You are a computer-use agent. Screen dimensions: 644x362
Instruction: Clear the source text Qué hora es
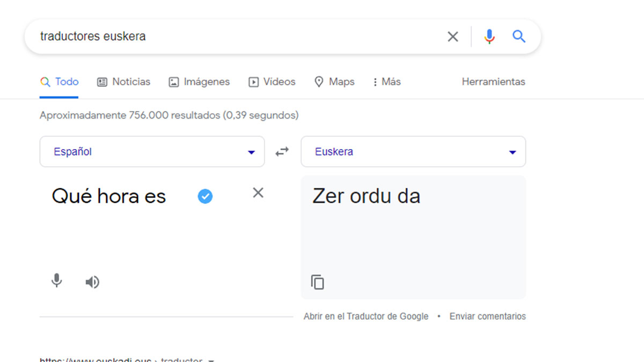[258, 193]
